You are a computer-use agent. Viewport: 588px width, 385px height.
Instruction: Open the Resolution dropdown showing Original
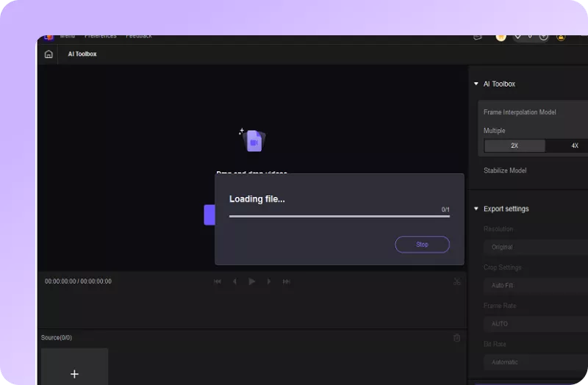[536, 247]
